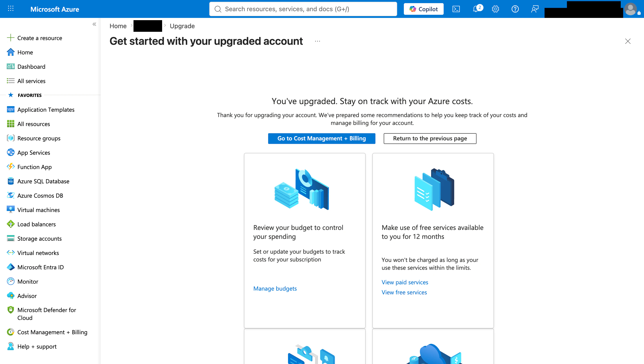The height and width of the screenshot is (364, 644).
Task: Click the Microsoft Azure logo text
Action: point(55,9)
